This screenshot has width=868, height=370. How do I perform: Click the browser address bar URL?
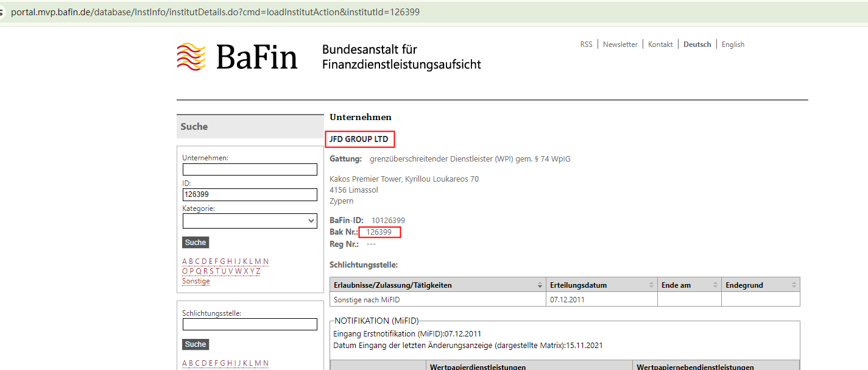(215, 12)
